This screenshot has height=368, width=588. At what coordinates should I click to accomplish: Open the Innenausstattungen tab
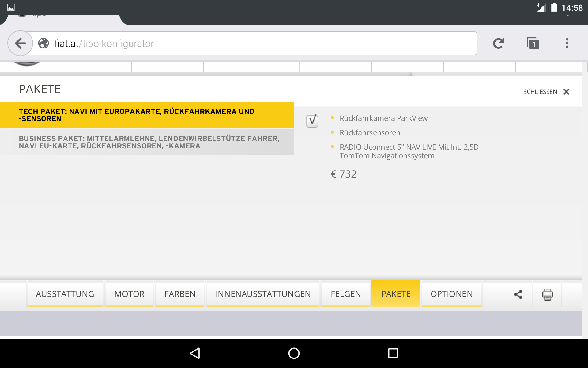[x=263, y=294]
